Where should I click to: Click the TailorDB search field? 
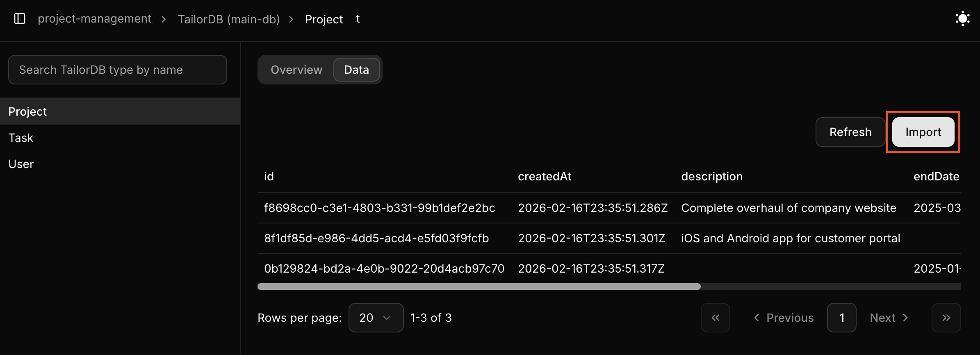pos(117,70)
